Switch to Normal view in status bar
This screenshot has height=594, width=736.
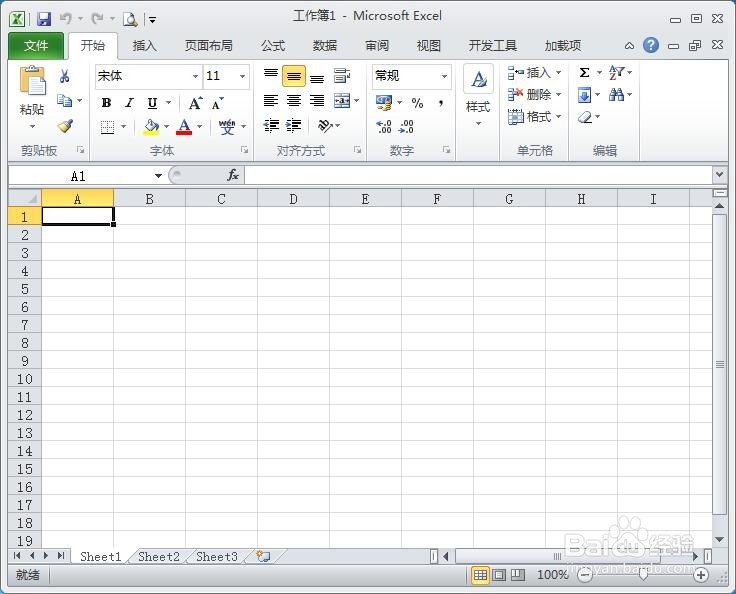[x=480, y=574]
